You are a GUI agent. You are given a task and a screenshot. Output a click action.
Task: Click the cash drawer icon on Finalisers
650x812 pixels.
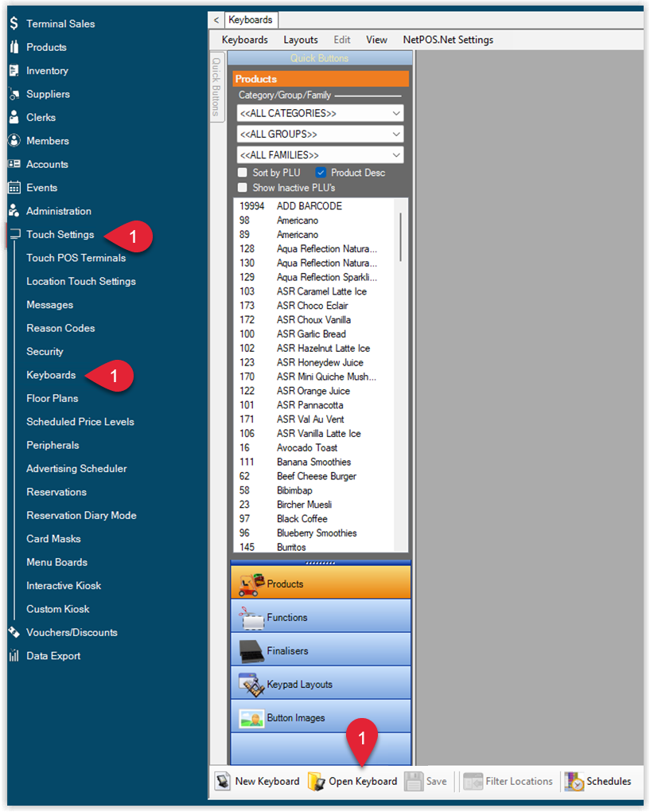pos(251,651)
